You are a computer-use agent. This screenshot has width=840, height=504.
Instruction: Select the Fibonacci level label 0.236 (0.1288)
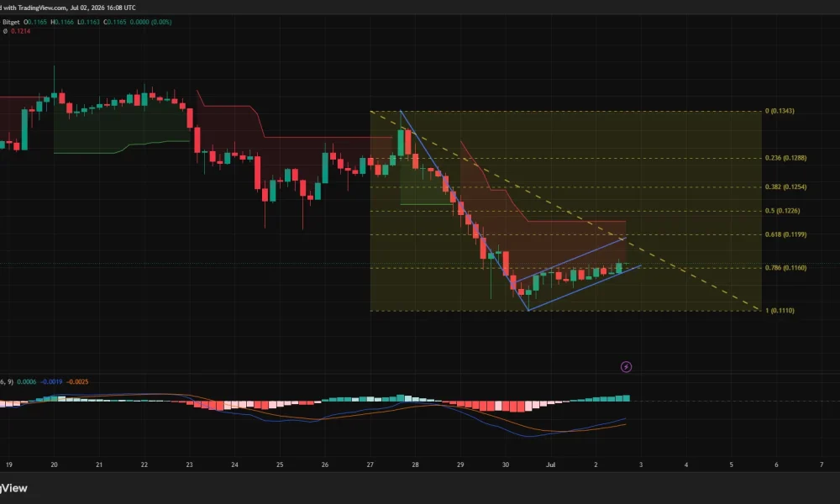[785, 158]
